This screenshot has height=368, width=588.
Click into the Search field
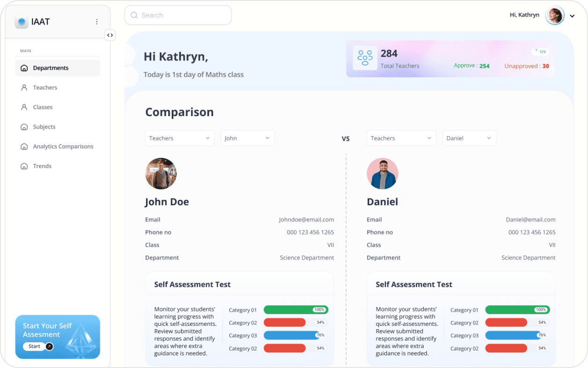[x=178, y=15]
